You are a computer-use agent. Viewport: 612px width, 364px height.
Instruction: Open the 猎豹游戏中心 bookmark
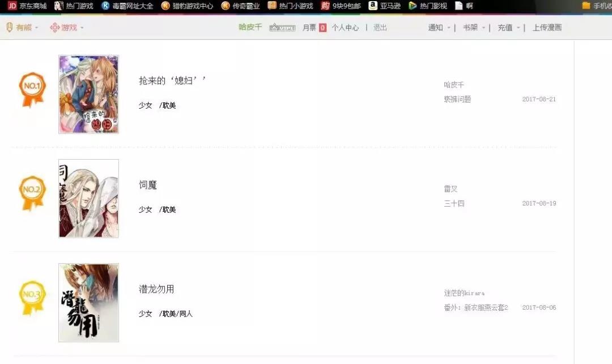pyautogui.click(x=188, y=6)
